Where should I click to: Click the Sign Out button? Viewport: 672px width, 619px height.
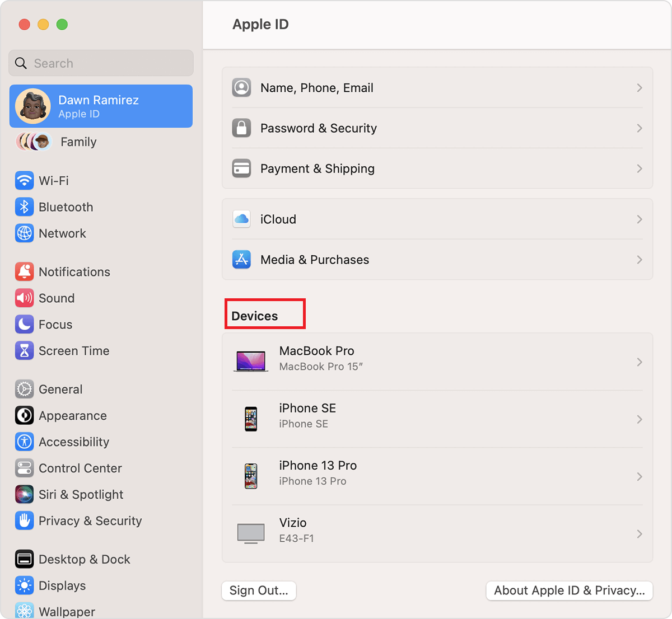259,590
